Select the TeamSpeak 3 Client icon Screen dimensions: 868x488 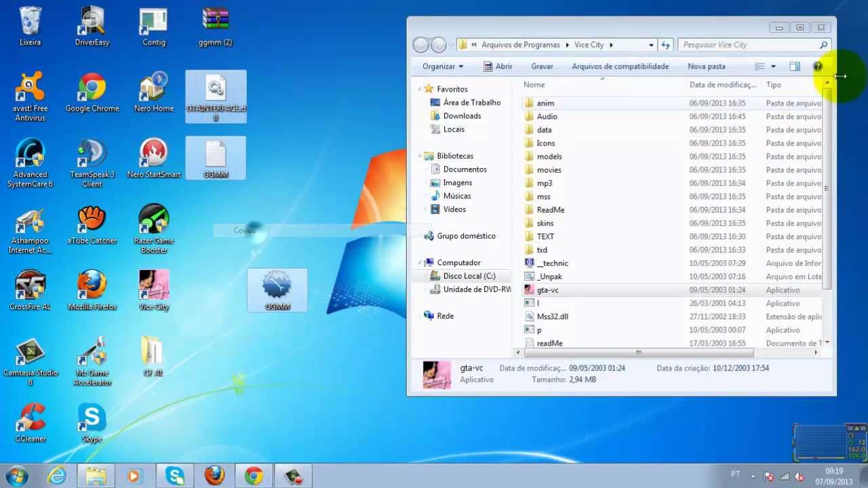tap(92, 163)
